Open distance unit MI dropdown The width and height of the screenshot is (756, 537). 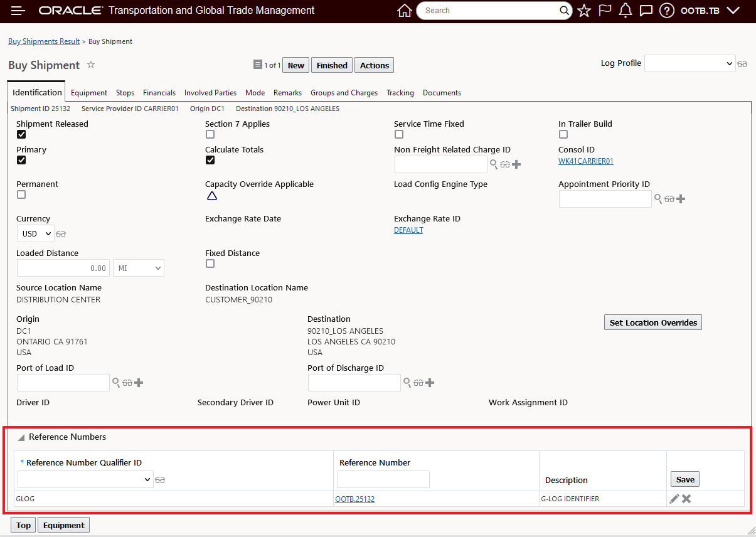139,268
